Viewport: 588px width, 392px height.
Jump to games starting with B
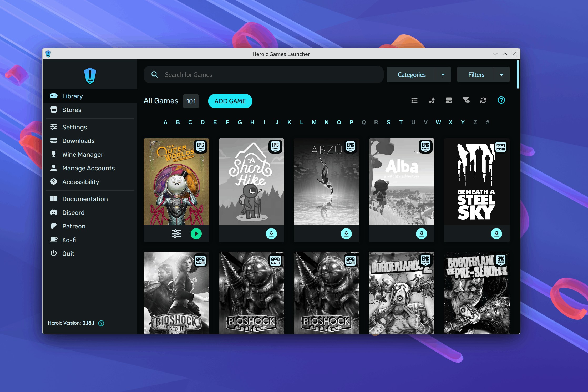point(178,122)
